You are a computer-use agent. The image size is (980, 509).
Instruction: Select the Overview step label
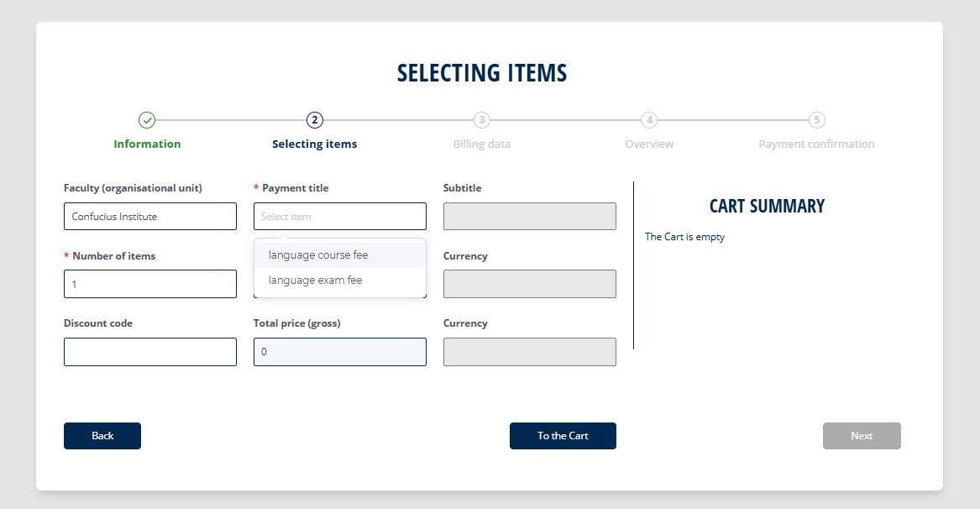(x=649, y=144)
